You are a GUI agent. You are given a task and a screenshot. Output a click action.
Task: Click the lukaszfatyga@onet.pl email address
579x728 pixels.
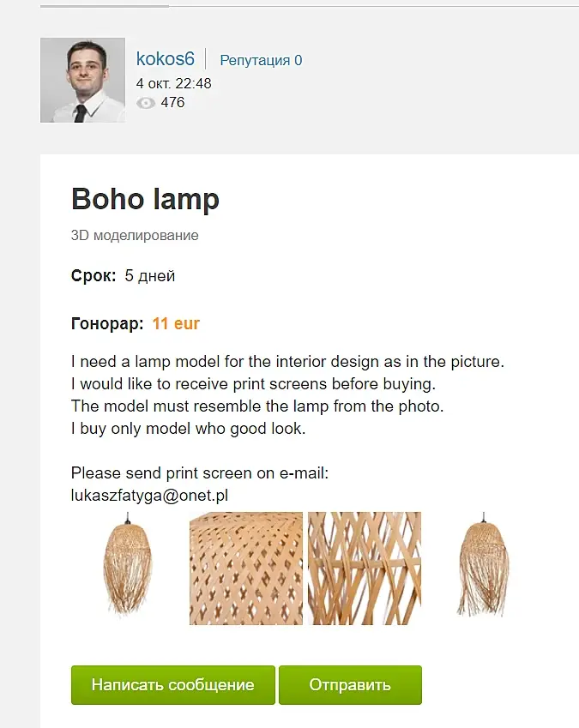pos(149,495)
